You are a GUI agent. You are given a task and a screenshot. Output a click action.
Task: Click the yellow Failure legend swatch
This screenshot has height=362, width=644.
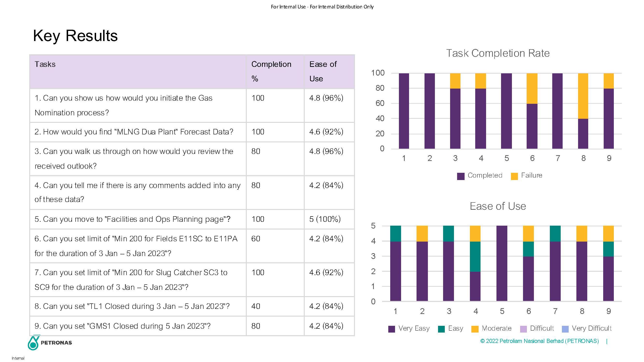[x=514, y=176]
